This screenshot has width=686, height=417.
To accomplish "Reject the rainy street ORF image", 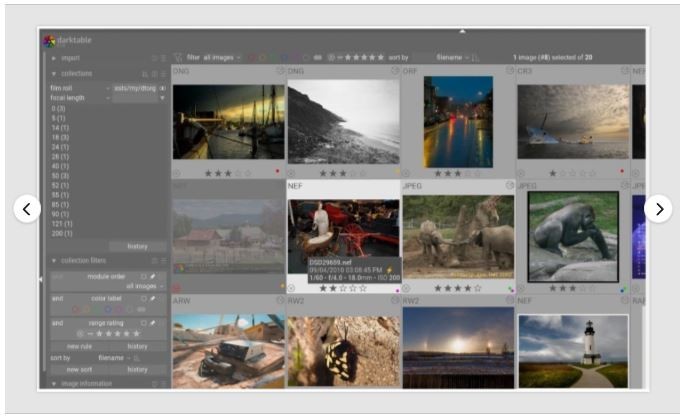I will pos(406,173).
